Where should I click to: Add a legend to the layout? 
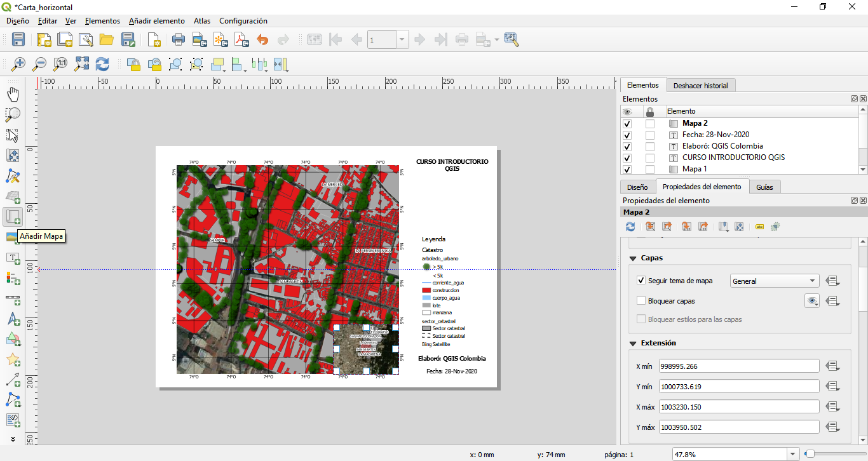[x=13, y=278]
